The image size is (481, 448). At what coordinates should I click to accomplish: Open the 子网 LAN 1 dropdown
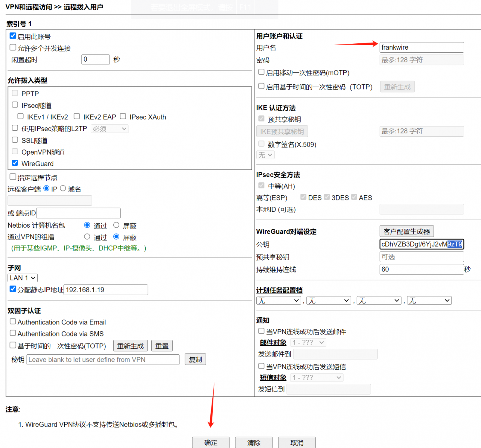coord(23,278)
